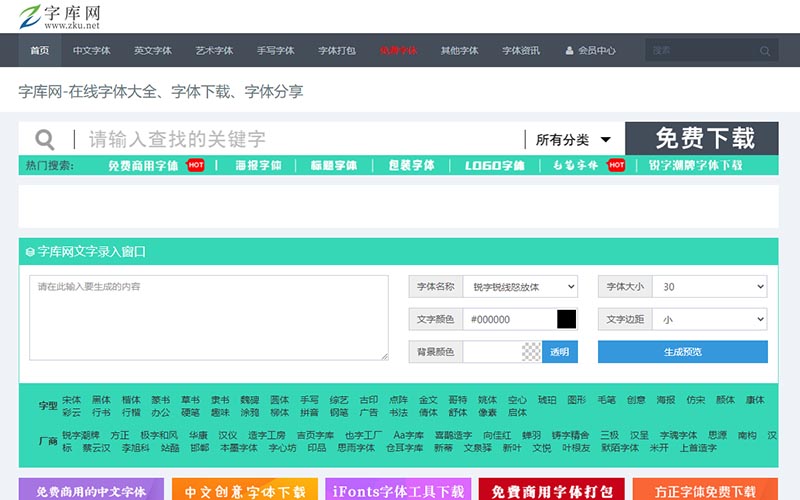Open the black 文字颜色 color swatch
Image resolution: width=800 pixels, height=500 pixels.
[x=566, y=319]
